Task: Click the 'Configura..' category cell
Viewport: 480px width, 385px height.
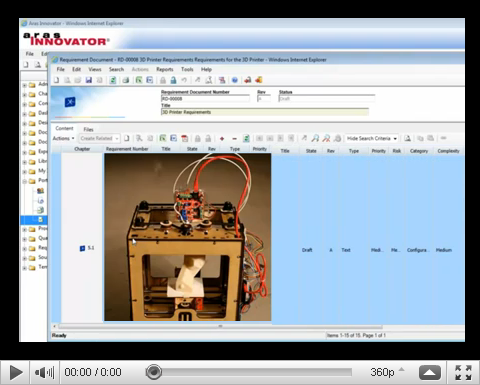Action: coord(418,250)
